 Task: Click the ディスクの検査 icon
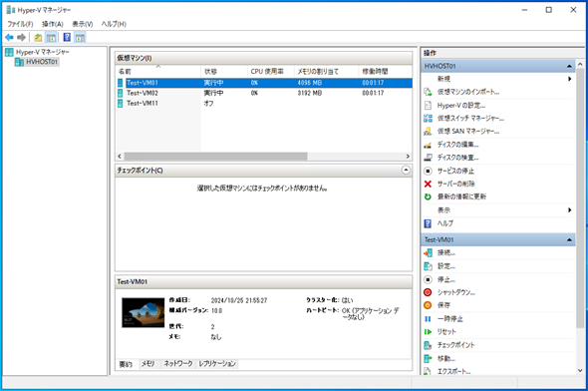click(428, 158)
